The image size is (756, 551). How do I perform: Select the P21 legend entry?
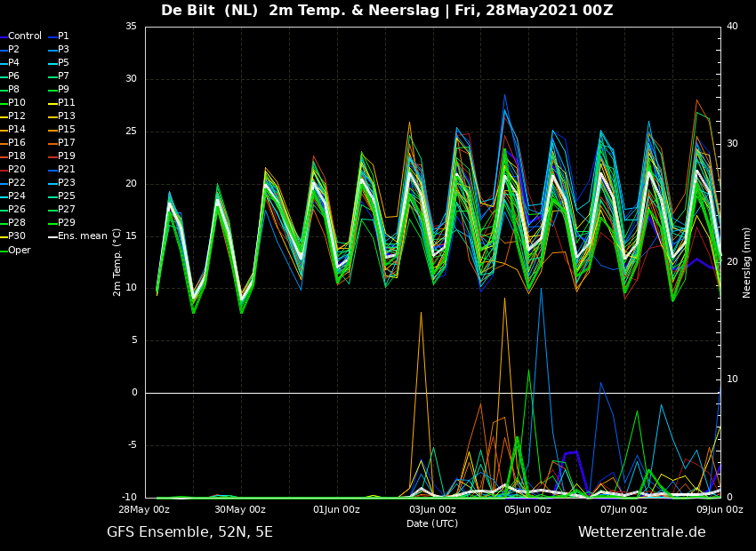point(62,169)
